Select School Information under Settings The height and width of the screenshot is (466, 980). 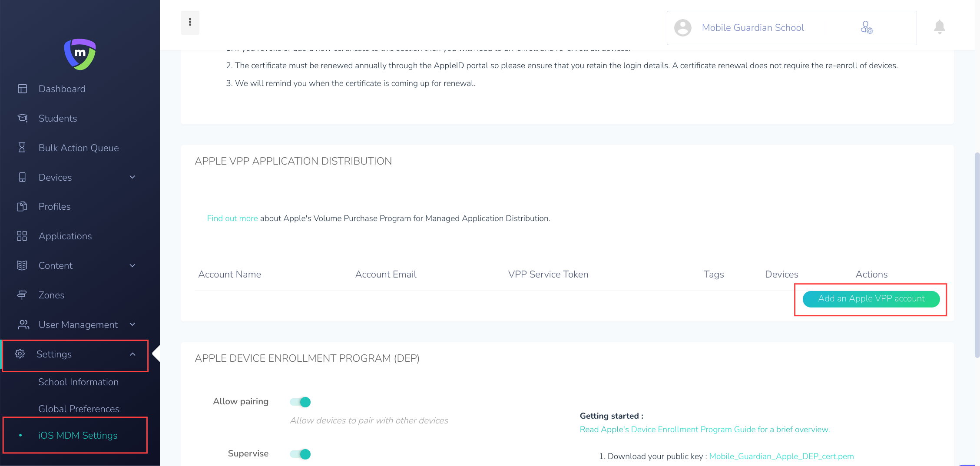point(78,382)
